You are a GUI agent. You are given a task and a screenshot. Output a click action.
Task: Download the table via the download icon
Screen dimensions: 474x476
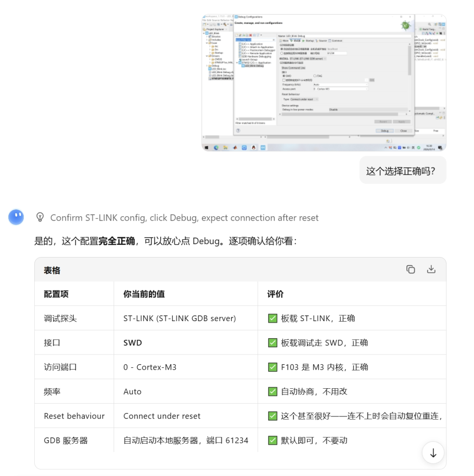point(431,269)
